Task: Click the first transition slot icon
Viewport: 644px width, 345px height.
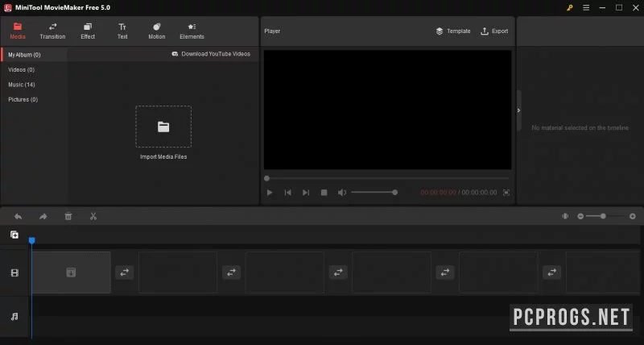Action: [x=125, y=272]
